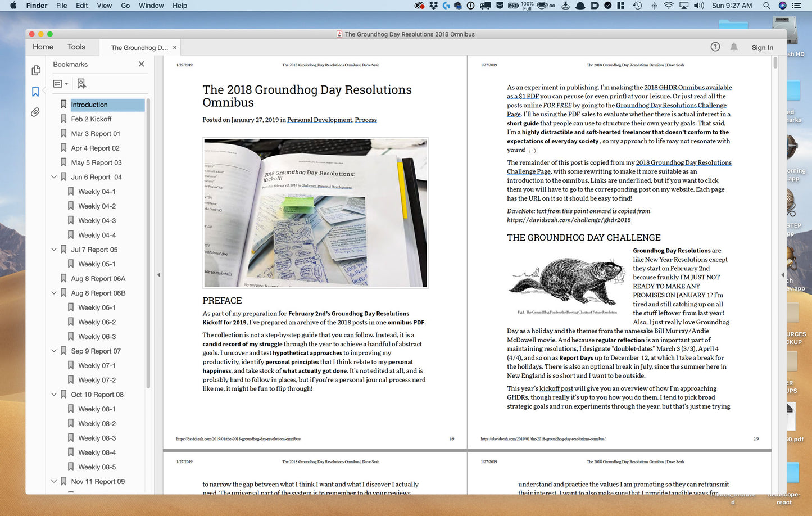This screenshot has width=812, height=516.
Task: Toggle the Bookmarks panel icon off
Action: click(35, 91)
